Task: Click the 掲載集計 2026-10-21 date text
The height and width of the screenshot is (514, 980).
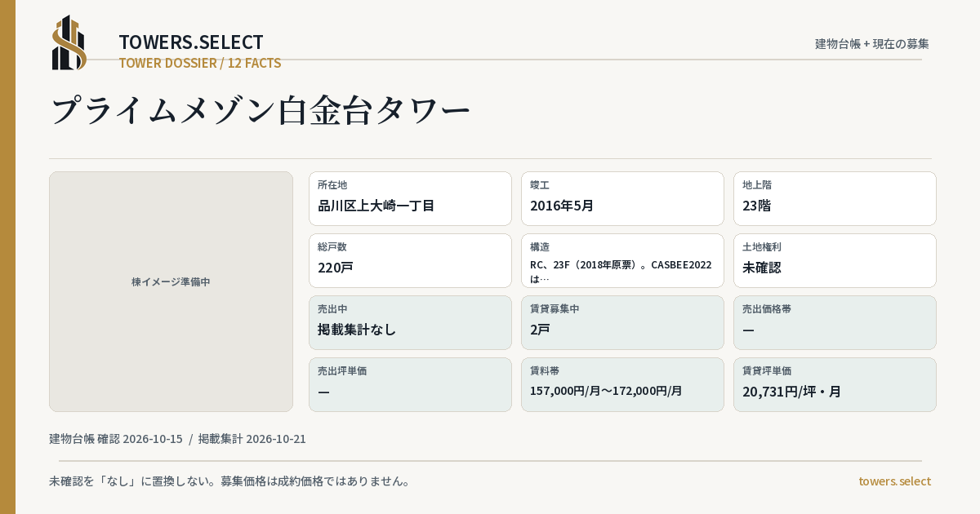Action: 252,439
